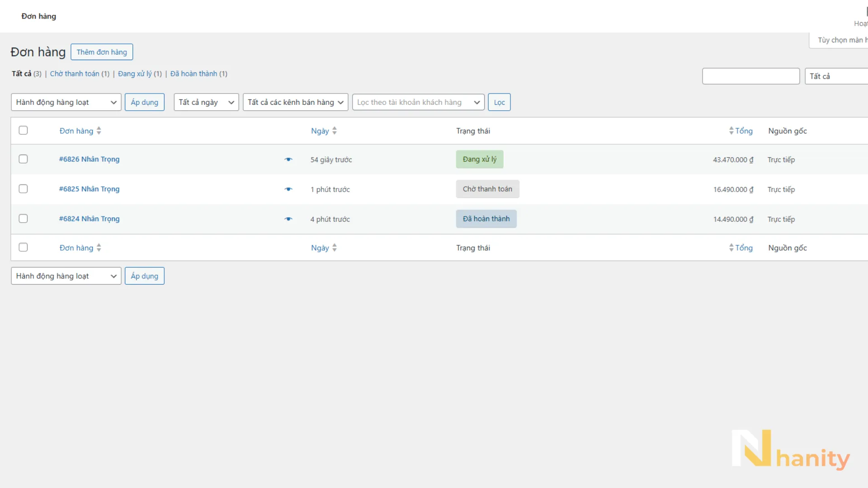Image resolution: width=868 pixels, height=488 pixels.
Task: Filter by Đã hoàn thành (1)
Action: 199,74
